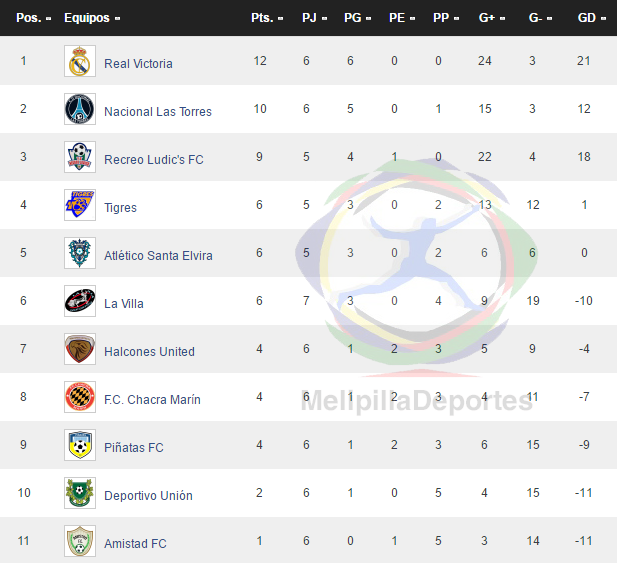This screenshot has height=563, width=617.
Task: Click the Atlético Santa Elvira crest
Action: [x=80, y=254]
